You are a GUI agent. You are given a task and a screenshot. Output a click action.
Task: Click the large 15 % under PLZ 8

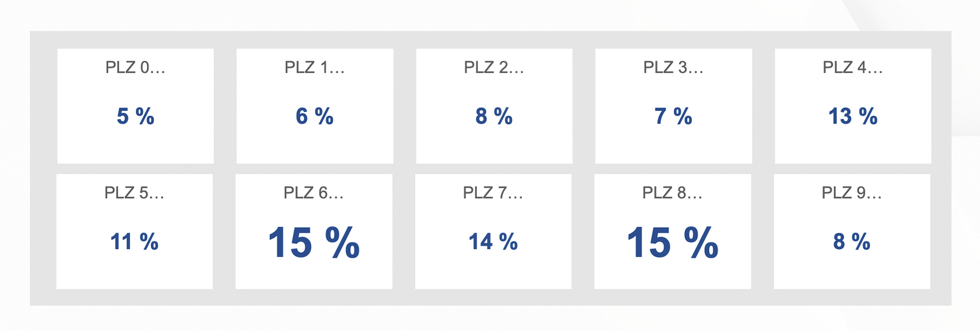pos(673,242)
